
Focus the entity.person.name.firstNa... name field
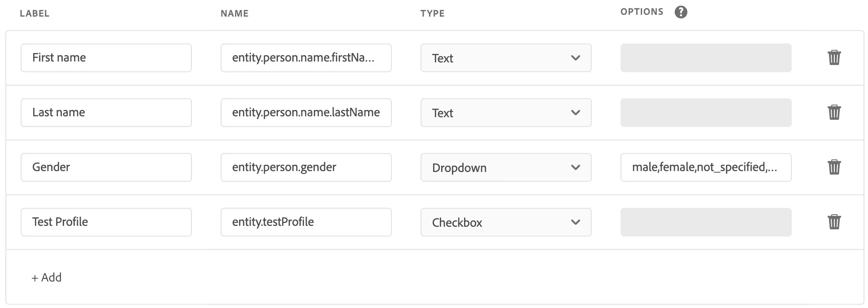(x=306, y=58)
